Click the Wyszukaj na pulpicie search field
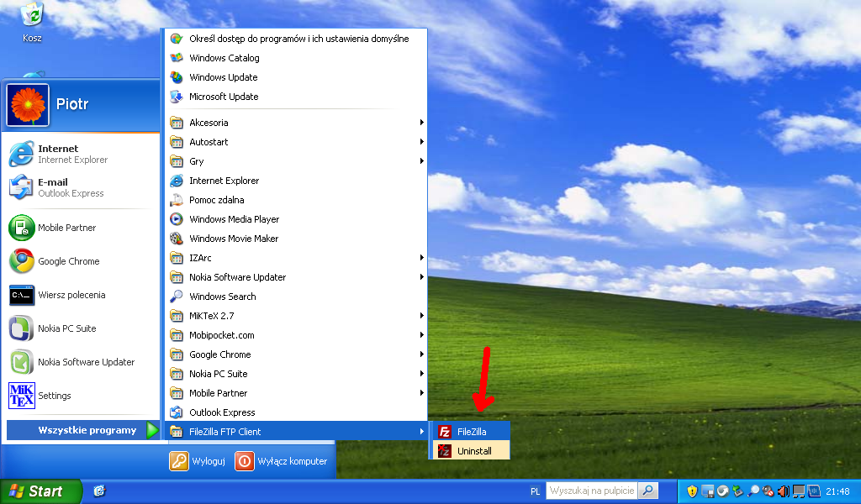Image resolution: width=861 pixels, height=504 pixels. 592,491
